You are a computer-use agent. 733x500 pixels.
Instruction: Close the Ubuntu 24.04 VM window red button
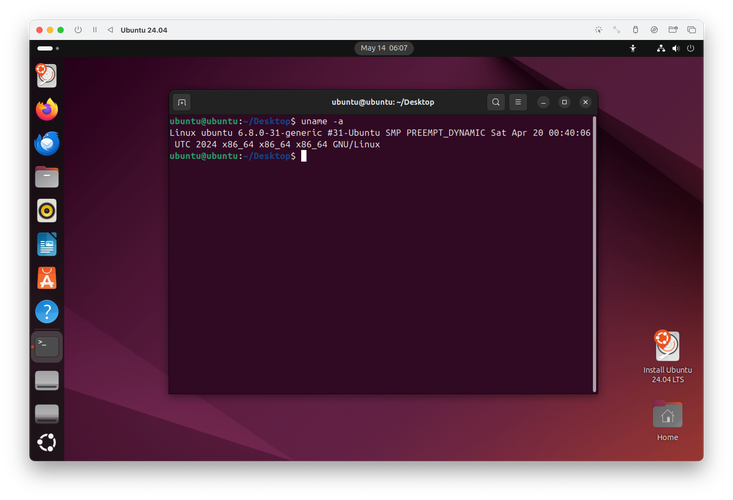40,30
